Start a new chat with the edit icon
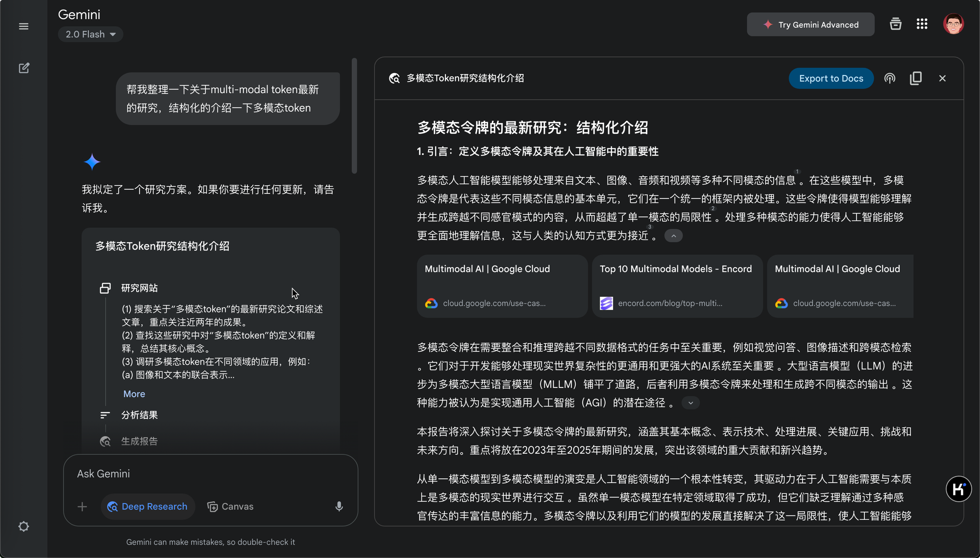The image size is (980, 558). [24, 68]
